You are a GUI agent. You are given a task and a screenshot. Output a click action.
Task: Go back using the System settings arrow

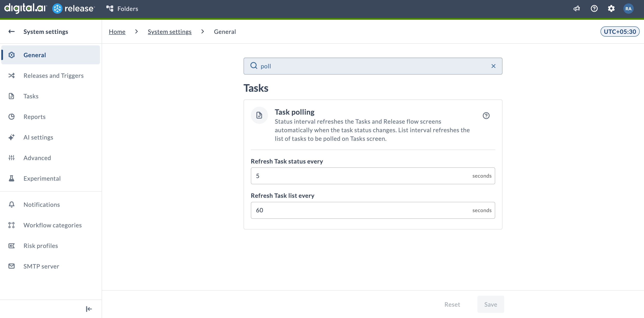pyautogui.click(x=12, y=31)
